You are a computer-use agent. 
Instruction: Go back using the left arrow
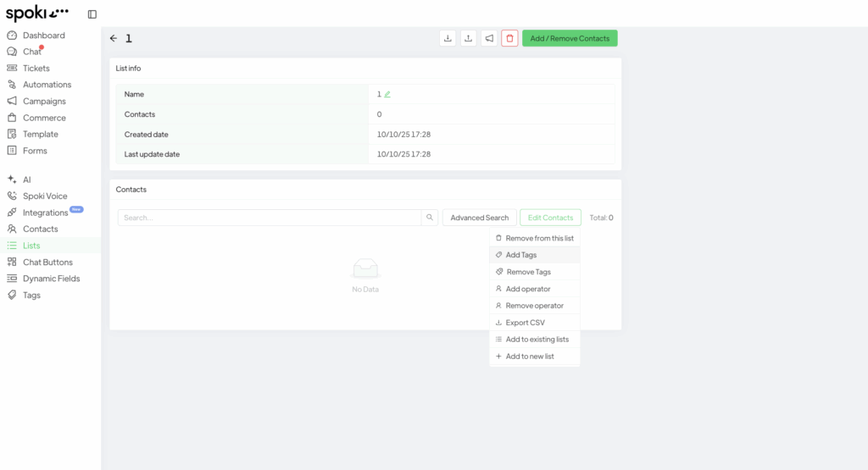pos(114,38)
